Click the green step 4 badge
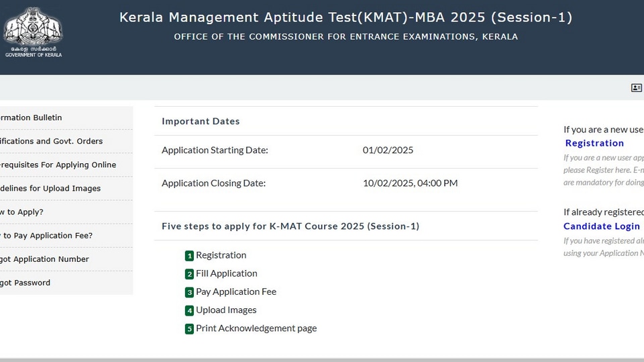Screen dimensions: 644x362 189,310
